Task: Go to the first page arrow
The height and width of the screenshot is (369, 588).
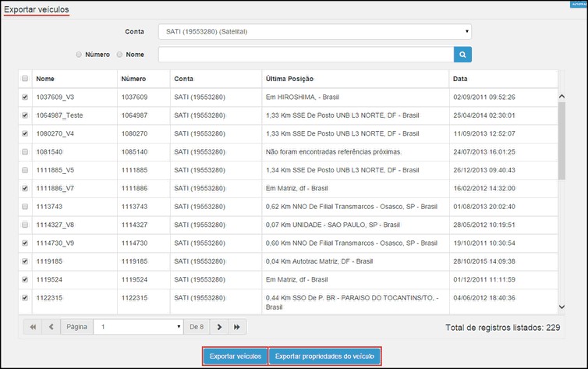Action: pyautogui.click(x=33, y=327)
